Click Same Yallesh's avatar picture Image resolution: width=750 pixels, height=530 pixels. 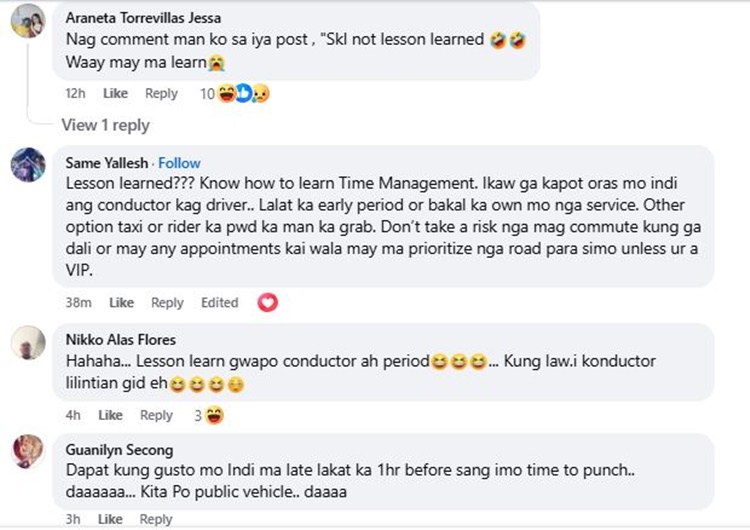[x=27, y=164]
